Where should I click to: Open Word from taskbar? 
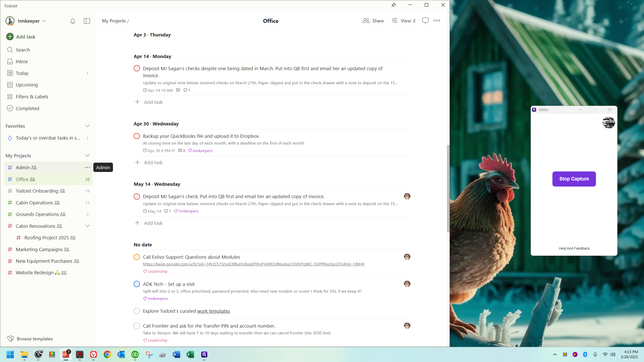point(177,354)
